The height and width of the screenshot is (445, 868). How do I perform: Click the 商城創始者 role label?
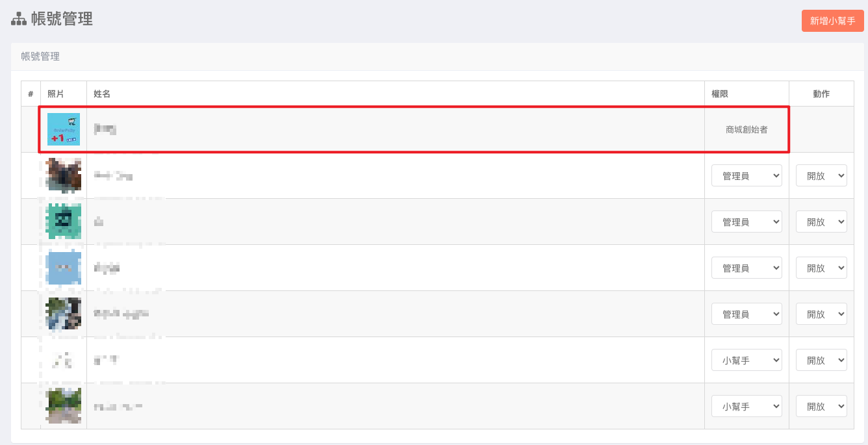pos(747,130)
